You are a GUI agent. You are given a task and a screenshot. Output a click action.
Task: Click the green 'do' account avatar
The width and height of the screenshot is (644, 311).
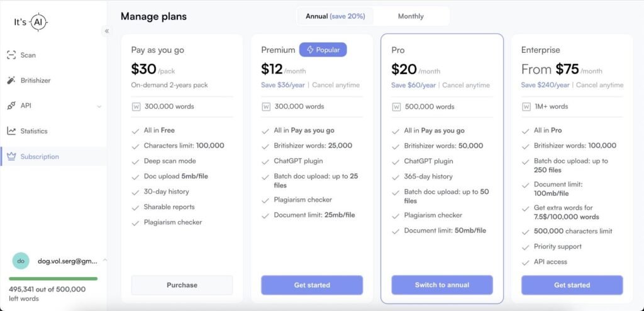[x=21, y=261]
